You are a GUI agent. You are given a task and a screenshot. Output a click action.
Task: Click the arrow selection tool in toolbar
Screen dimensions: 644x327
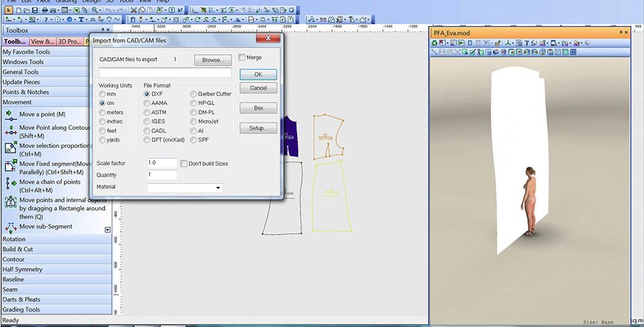pyautogui.click(x=8, y=10)
